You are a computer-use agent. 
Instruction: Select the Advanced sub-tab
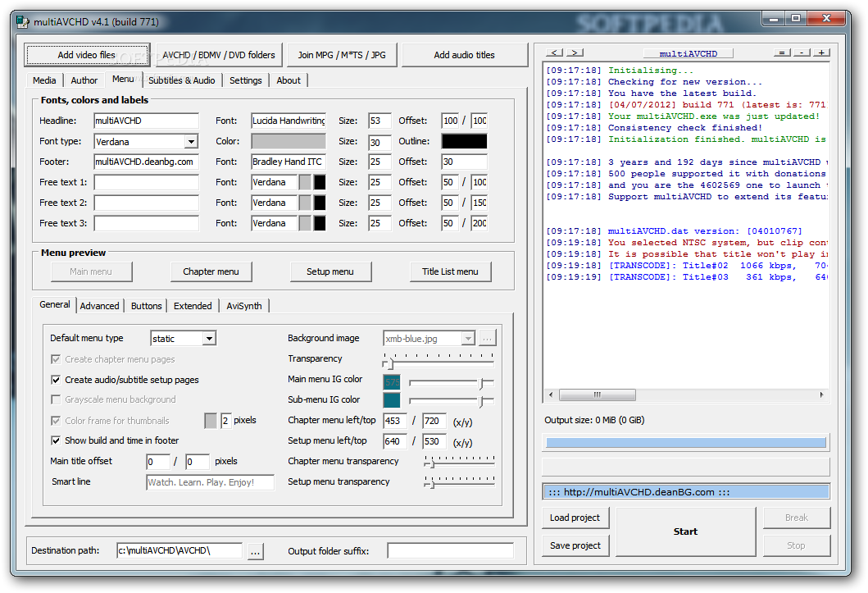pyautogui.click(x=100, y=306)
